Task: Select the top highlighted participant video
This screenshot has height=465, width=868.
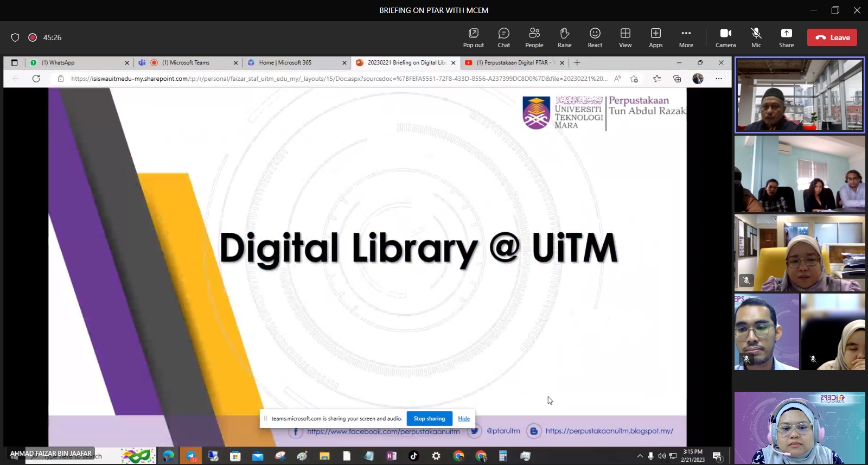Action: click(x=800, y=95)
